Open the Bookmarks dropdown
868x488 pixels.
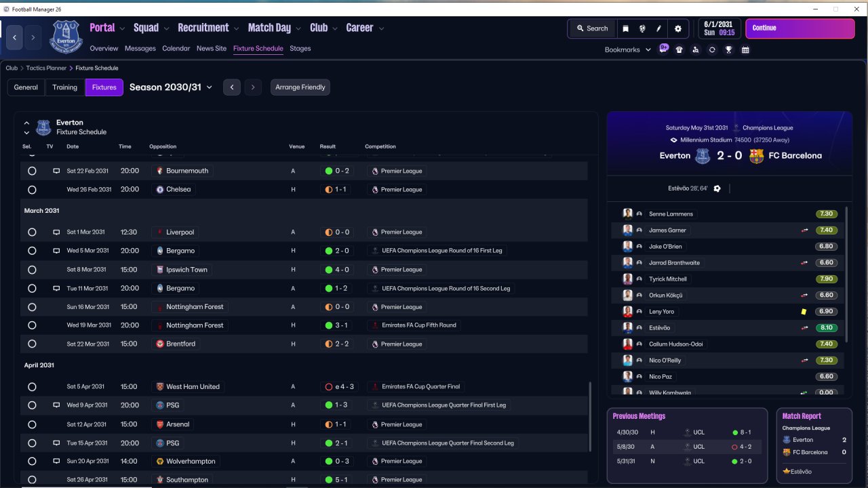coord(628,49)
